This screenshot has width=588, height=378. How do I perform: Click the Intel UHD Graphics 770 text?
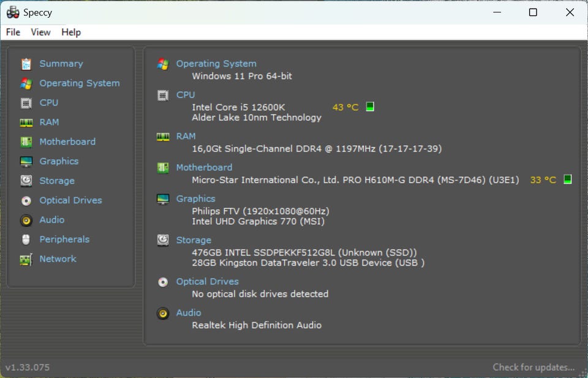pos(258,222)
